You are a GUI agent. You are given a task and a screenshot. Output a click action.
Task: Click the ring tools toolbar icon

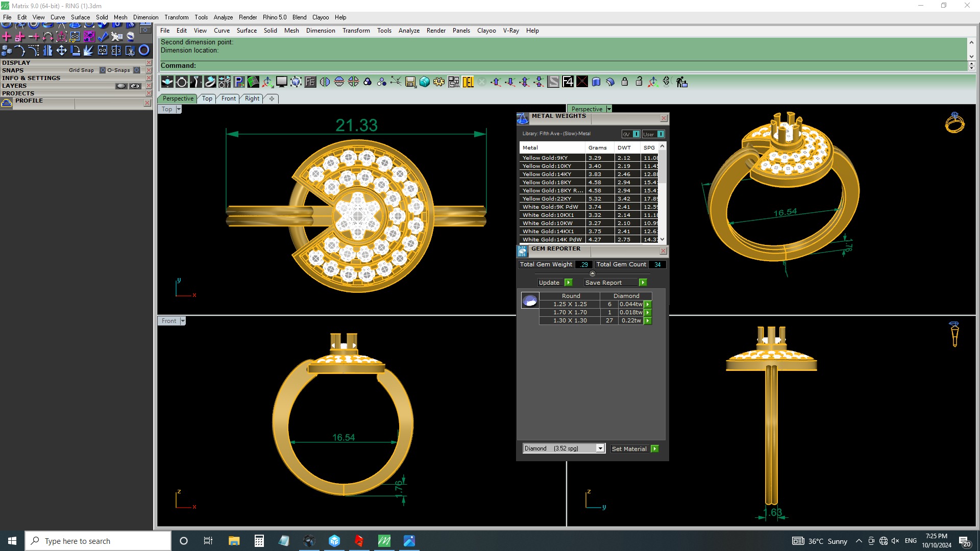click(182, 82)
